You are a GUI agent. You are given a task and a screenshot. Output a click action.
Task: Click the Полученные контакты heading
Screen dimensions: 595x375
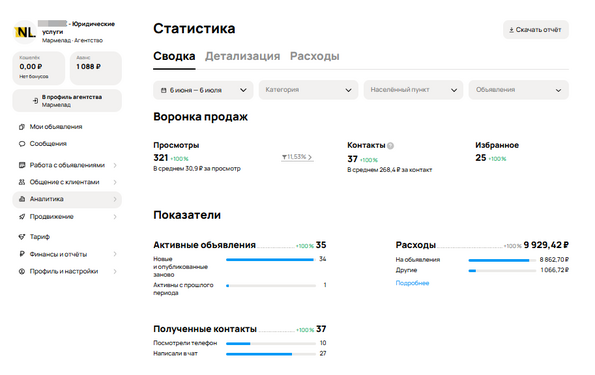(x=205, y=329)
